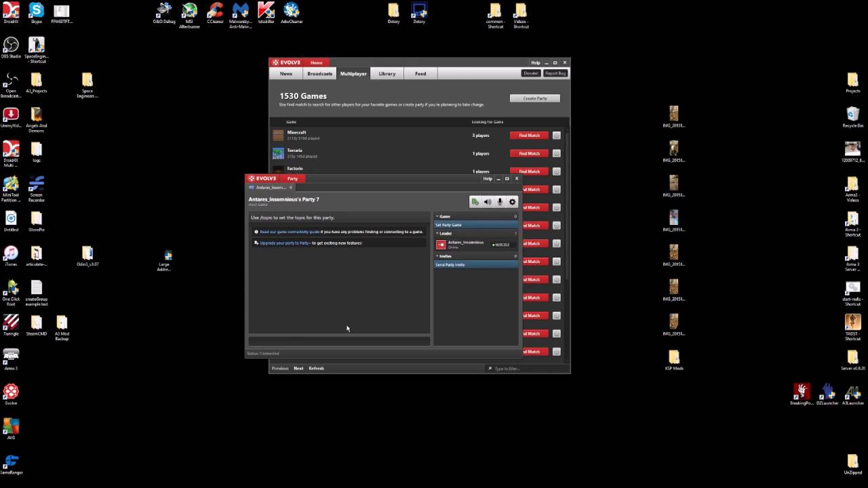Select the KSP Mods folder icon
Screen dimensions: 868x488
point(673,360)
